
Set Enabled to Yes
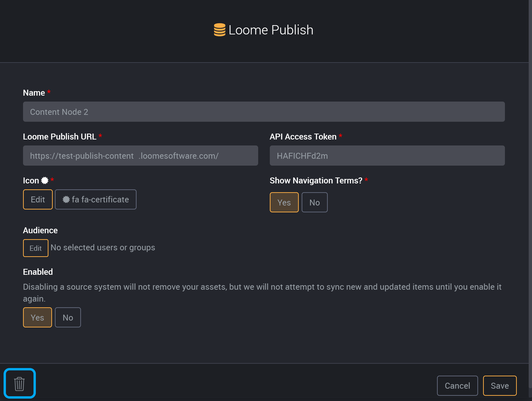click(38, 317)
